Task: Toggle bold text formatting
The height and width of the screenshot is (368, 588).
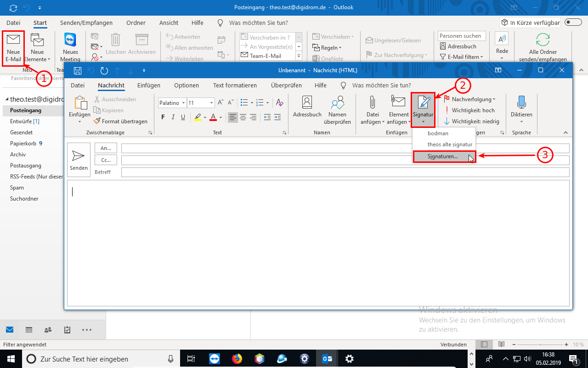Action: (x=163, y=117)
